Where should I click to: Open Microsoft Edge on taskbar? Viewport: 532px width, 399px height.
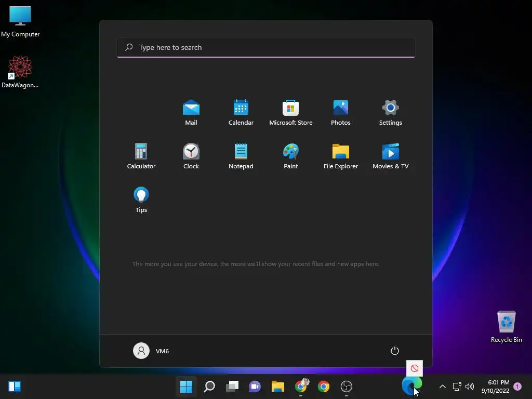(411, 386)
